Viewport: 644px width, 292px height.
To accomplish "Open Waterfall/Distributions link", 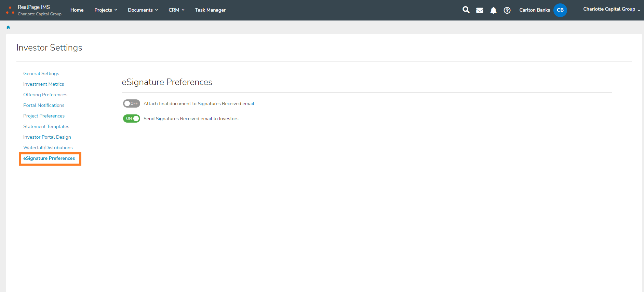I will pos(48,148).
